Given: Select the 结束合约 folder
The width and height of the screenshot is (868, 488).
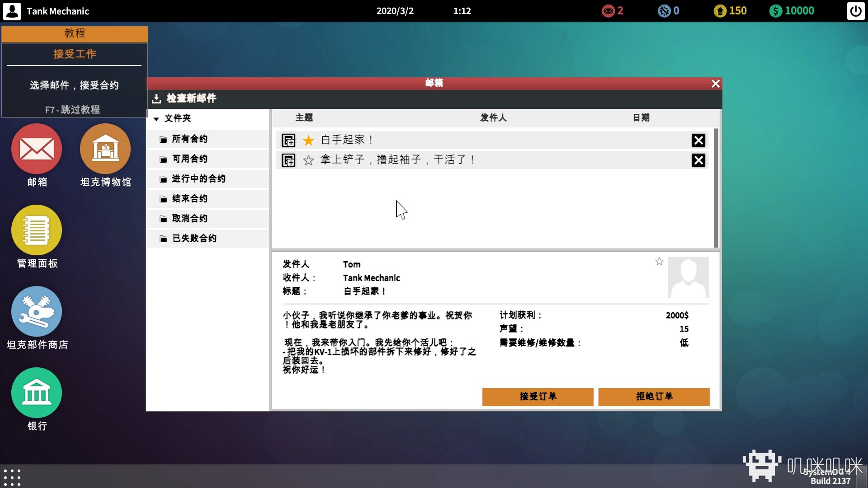Looking at the screenshot, I should 208,199.
